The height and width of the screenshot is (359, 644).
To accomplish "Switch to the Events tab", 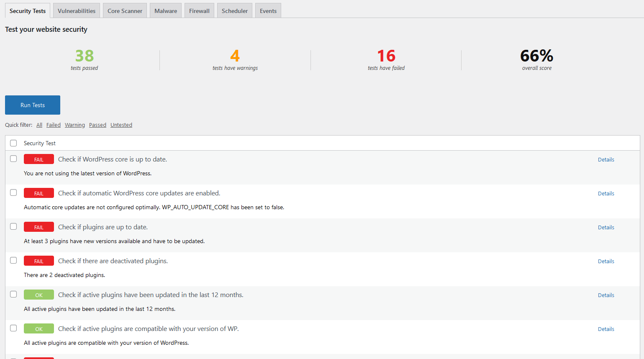I will [x=268, y=11].
